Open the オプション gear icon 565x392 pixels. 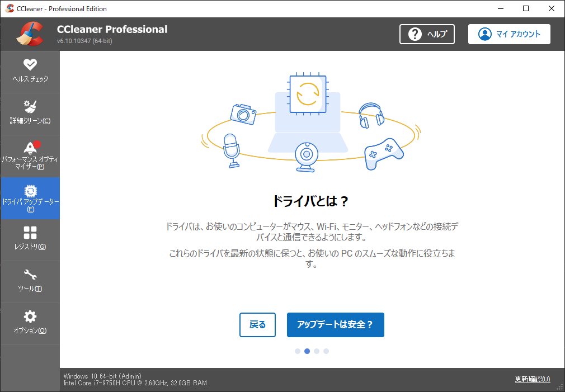pyautogui.click(x=30, y=317)
